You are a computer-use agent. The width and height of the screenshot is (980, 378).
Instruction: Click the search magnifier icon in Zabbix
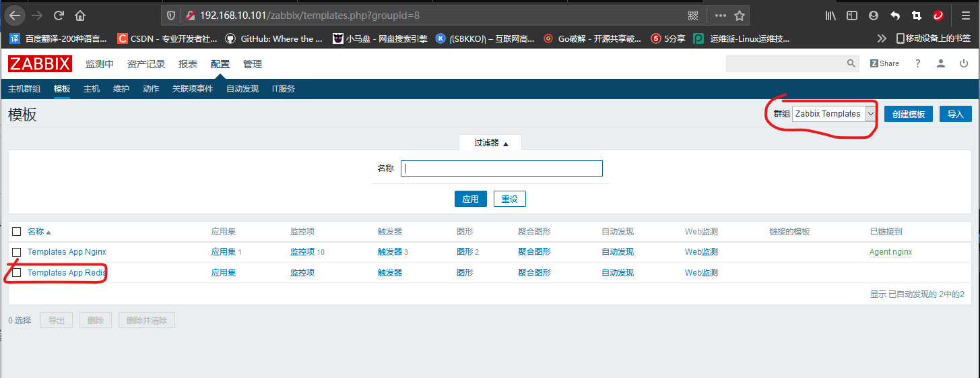[x=851, y=63]
